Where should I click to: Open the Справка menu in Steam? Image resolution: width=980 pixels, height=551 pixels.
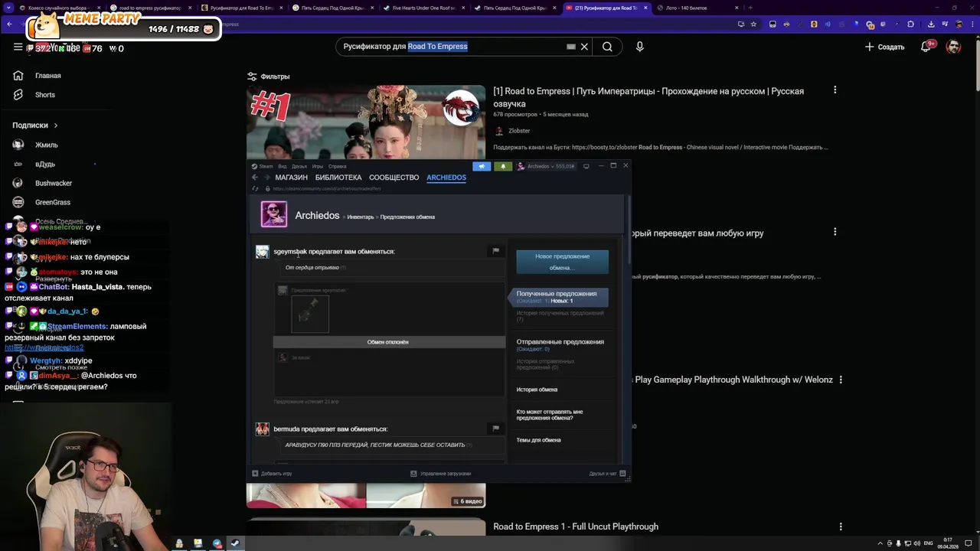pyautogui.click(x=337, y=166)
